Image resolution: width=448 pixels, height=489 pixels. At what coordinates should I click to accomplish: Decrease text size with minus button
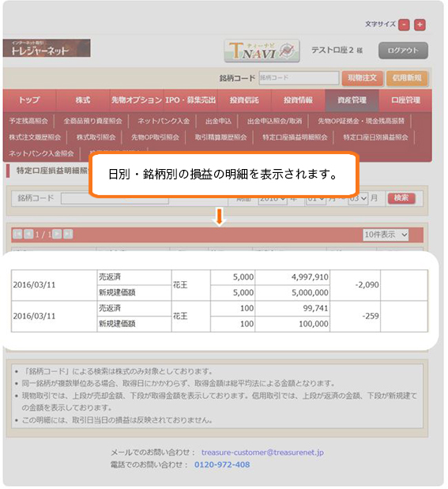tap(404, 24)
